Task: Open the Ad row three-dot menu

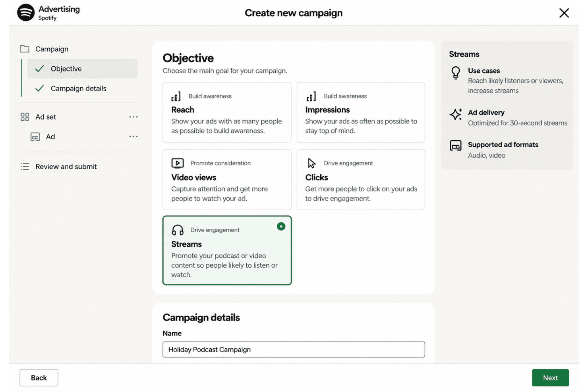Action: (x=133, y=137)
